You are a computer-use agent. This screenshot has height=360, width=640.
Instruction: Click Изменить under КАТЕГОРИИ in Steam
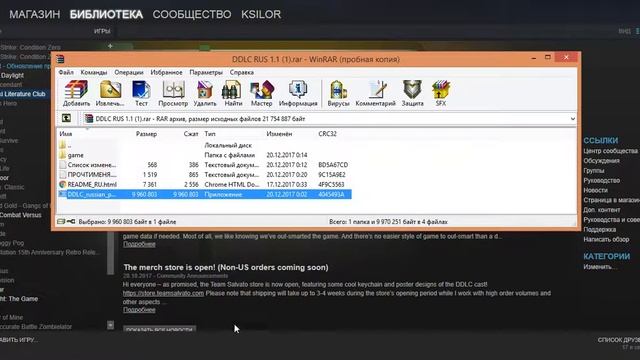[600, 267]
